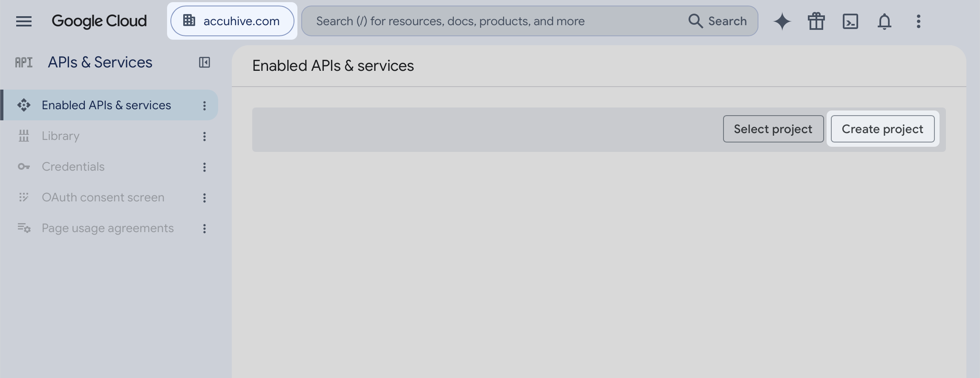The width and height of the screenshot is (980, 378).
Task: Open more options for Library
Action: point(205,136)
